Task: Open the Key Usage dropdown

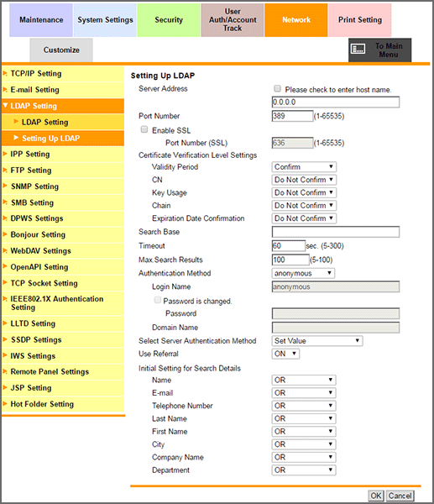Action: point(304,192)
